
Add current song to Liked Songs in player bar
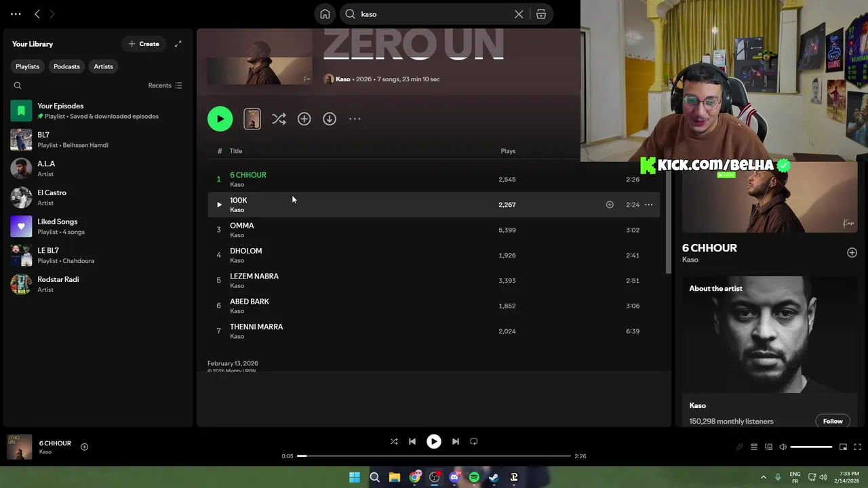(x=85, y=447)
